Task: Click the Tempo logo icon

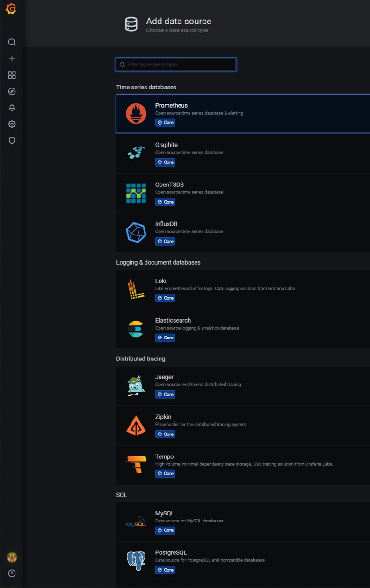Action: 136,465
